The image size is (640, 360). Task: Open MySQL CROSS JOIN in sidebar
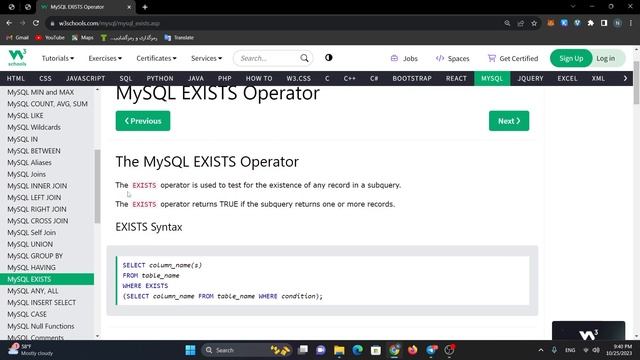[38, 221]
